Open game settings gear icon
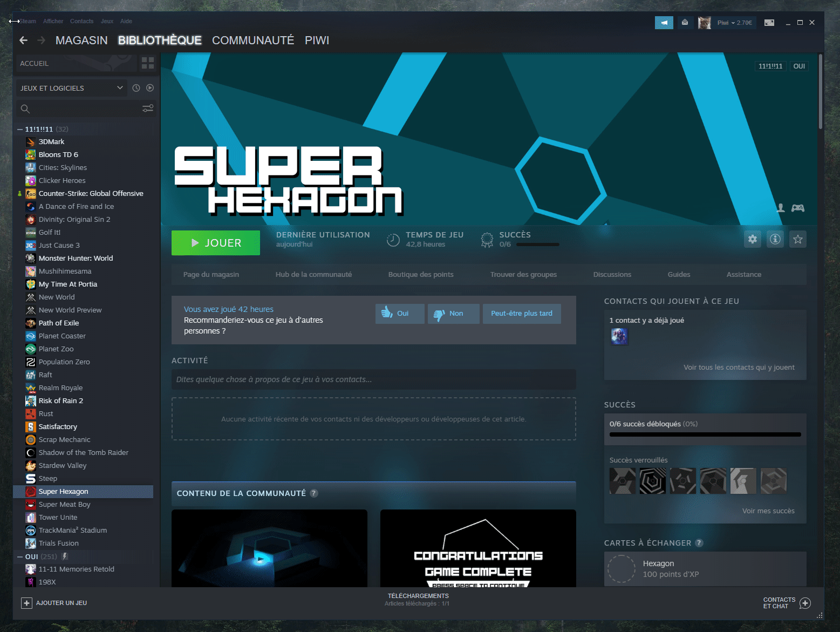Viewport: 840px width, 632px height. coord(753,239)
